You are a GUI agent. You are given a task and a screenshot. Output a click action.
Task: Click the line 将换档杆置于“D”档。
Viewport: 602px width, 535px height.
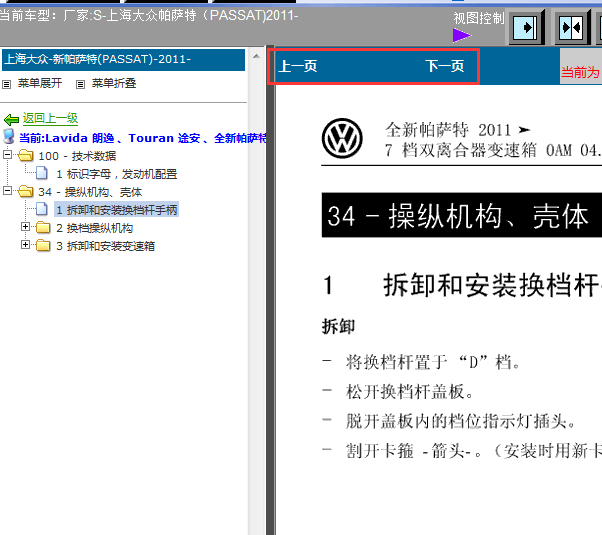[x=433, y=362]
